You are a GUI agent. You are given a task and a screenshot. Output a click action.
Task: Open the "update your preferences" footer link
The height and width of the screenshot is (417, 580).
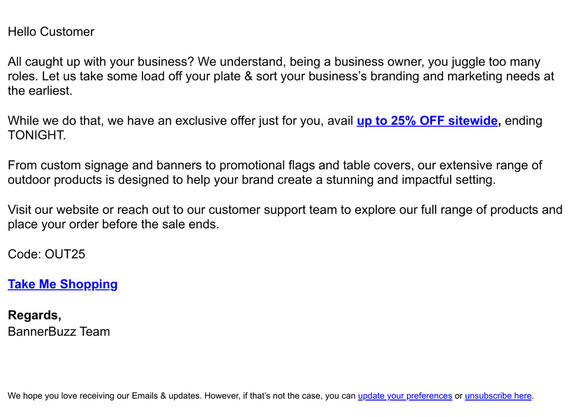point(405,396)
